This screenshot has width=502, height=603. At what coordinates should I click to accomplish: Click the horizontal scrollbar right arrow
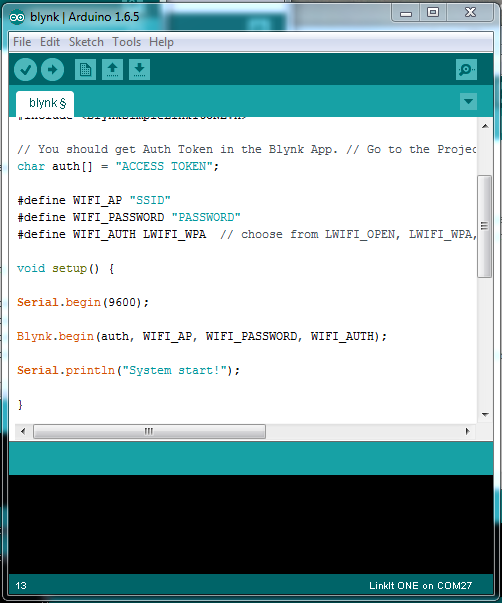(467, 431)
